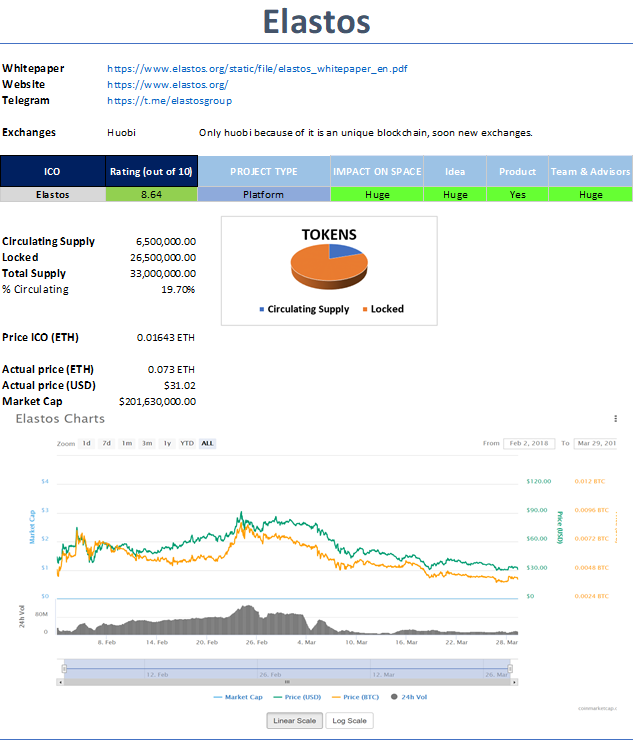
Task: Select the 1m zoom range
Action: pos(127,443)
